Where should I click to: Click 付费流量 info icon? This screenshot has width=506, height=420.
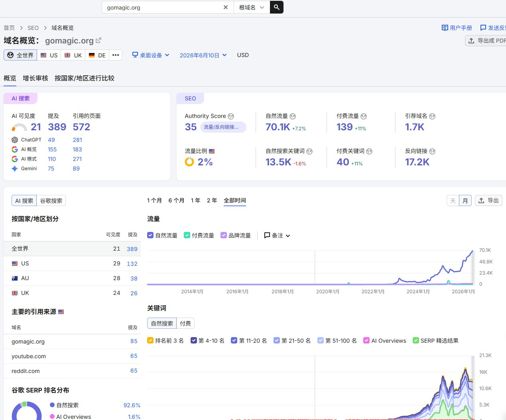coord(364,116)
